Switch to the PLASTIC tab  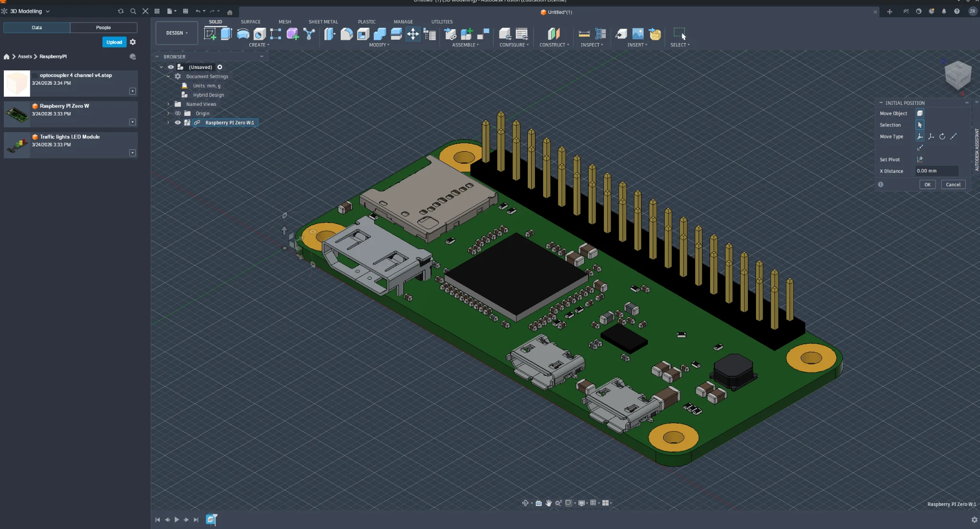(x=367, y=22)
